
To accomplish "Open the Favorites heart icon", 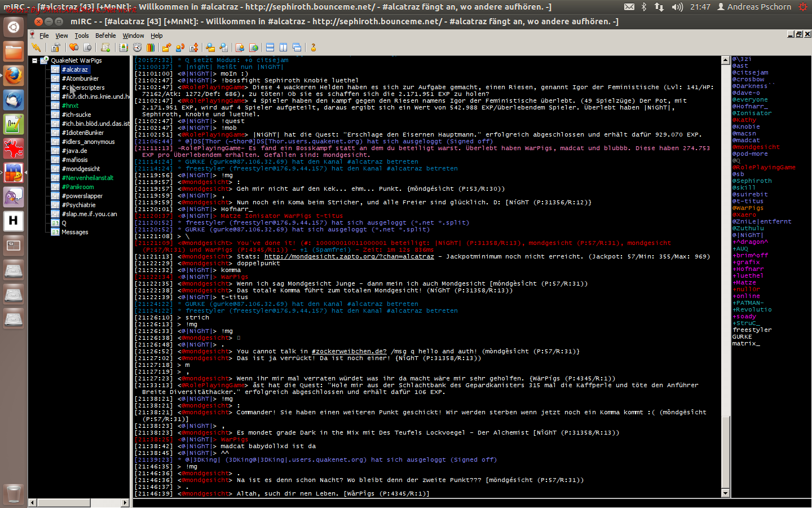I will pyautogui.click(x=74, y=48).
